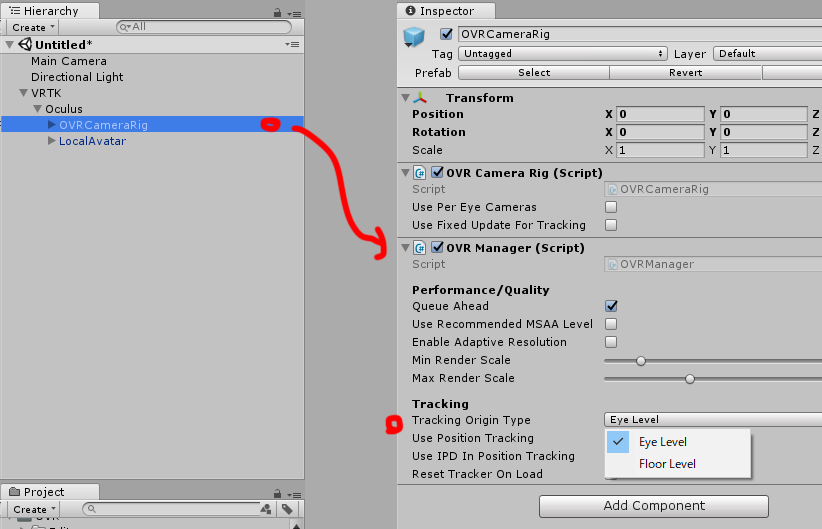Enable Use Per Eye Cameras

click(611, 207)
